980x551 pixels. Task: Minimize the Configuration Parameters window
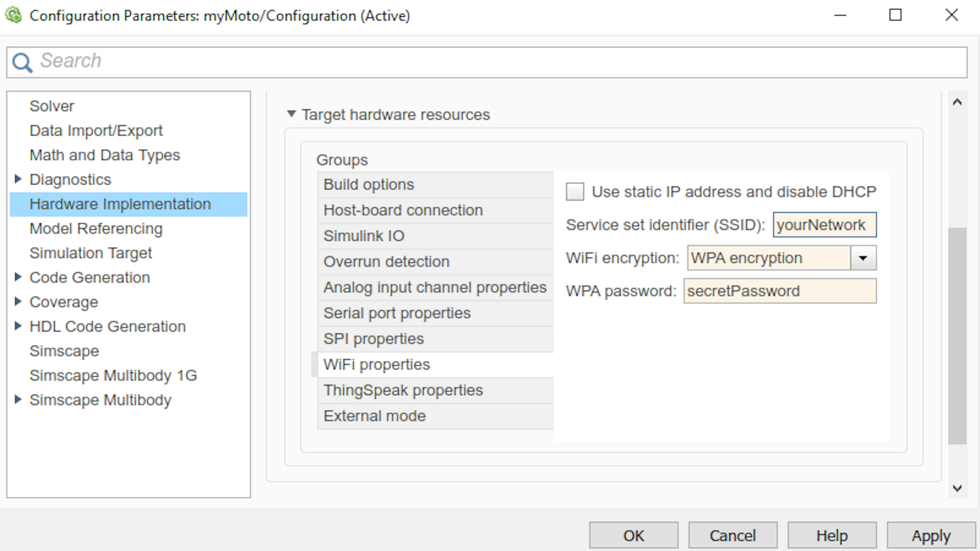(x=840, y=15)
